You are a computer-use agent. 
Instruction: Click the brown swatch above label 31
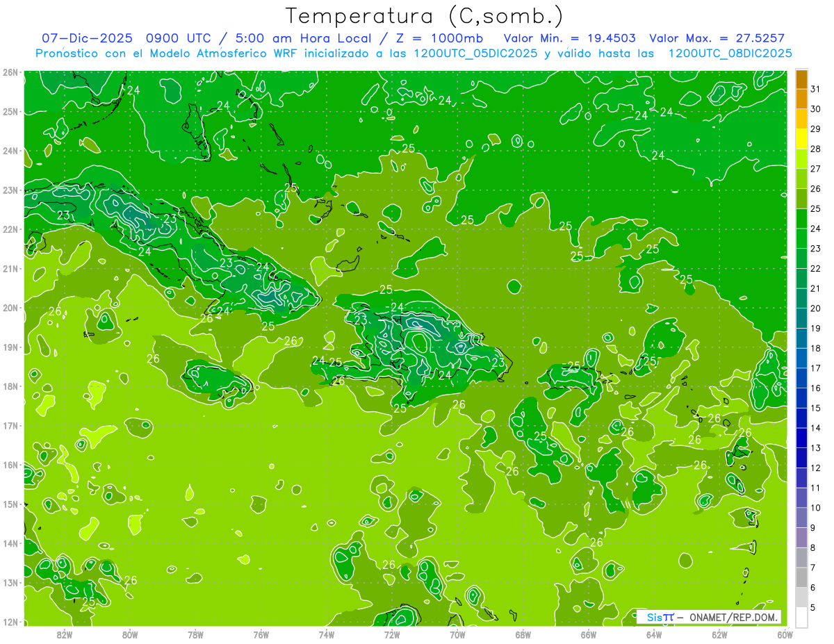[801, 79]
